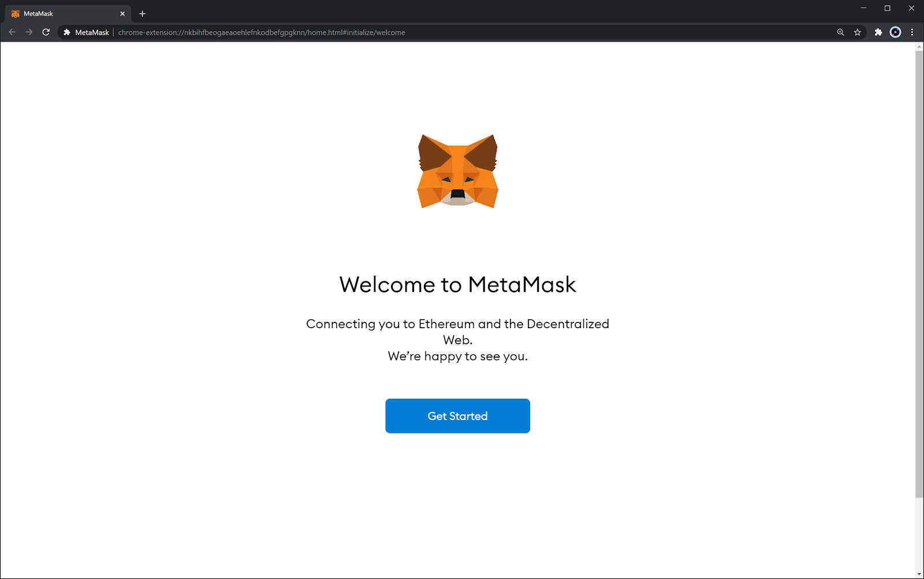The image size is (924, 579).
Task: Focus the address bar URL
Action: click(x=262, y=32)
